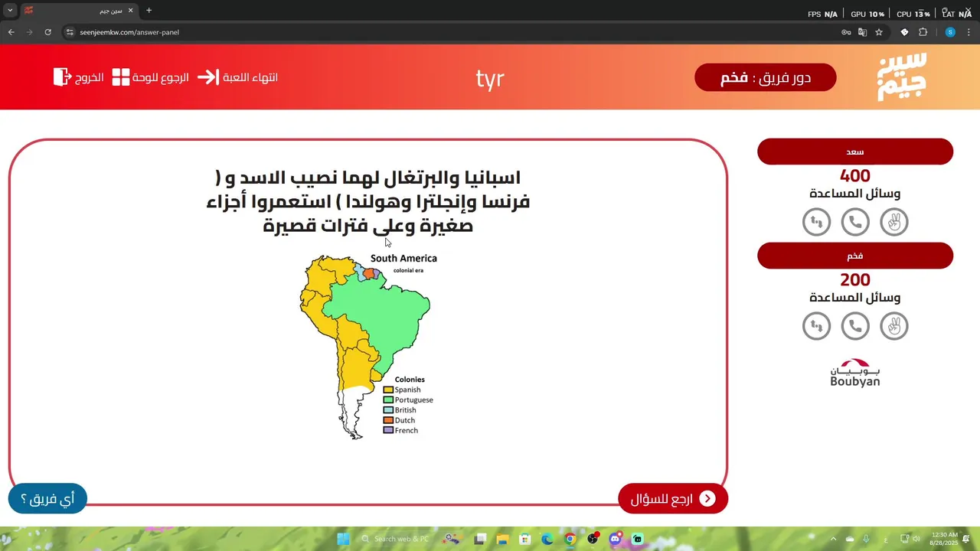Open Microsoft Edge from the taskbar

point(547,539)
